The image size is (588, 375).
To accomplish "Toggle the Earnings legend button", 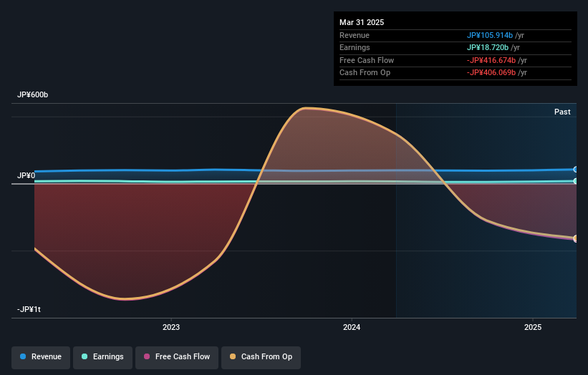I will (102, 357).
